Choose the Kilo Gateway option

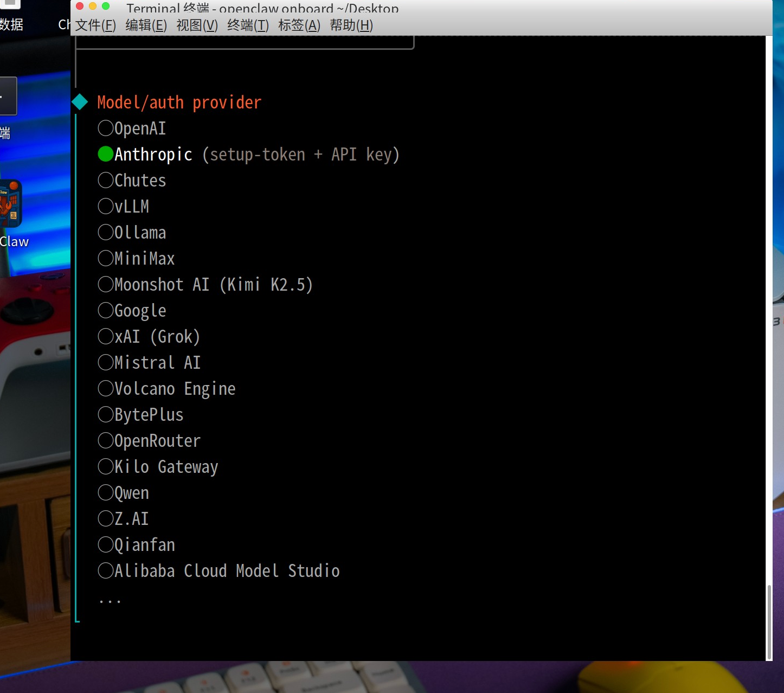[x=158, y=467]
